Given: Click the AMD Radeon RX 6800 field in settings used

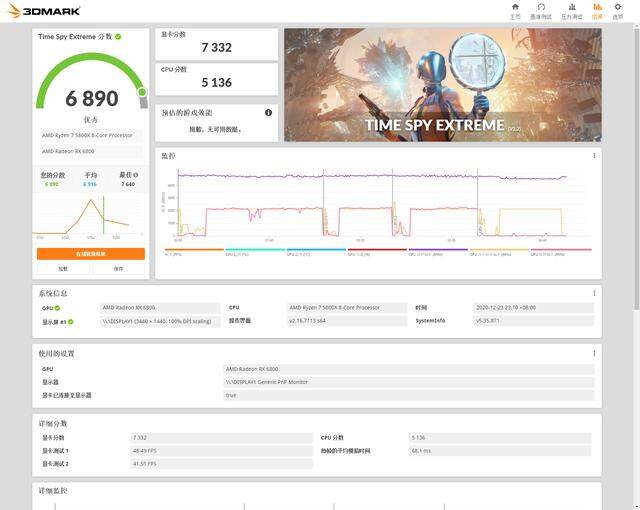Looking at the screenshot, I should click(x=409, y=369).
